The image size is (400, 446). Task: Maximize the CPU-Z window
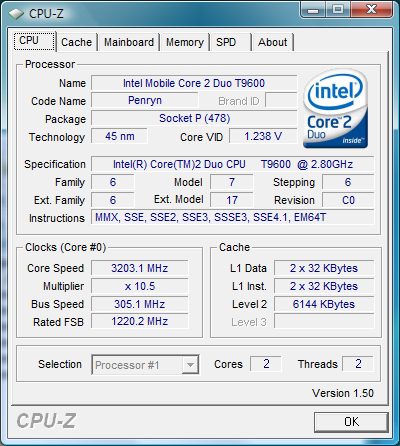pyautogui.click(x=338, y=9)
